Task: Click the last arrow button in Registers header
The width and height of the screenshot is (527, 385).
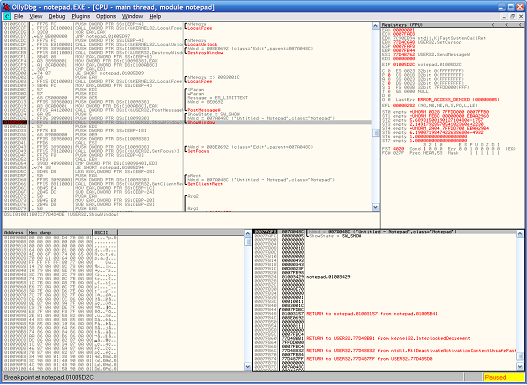Action: [519, 25]
